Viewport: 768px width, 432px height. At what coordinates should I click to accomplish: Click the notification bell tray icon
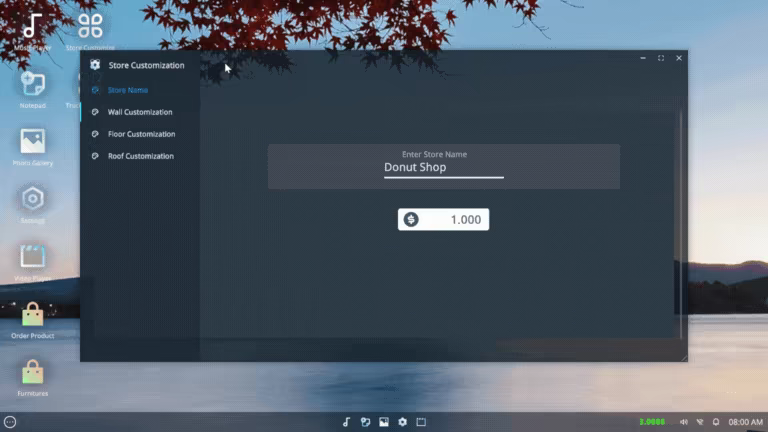(x=716, y=422)
